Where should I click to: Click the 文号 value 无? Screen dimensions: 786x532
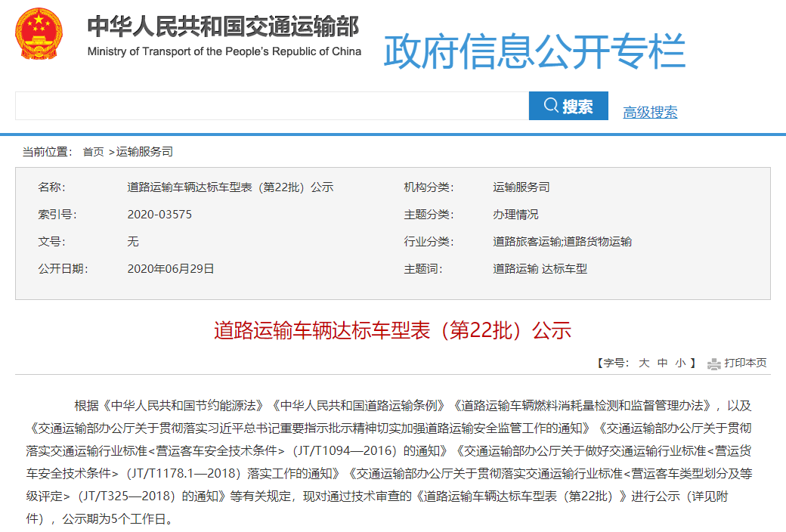pyautogui.click(x=133, y=242)
